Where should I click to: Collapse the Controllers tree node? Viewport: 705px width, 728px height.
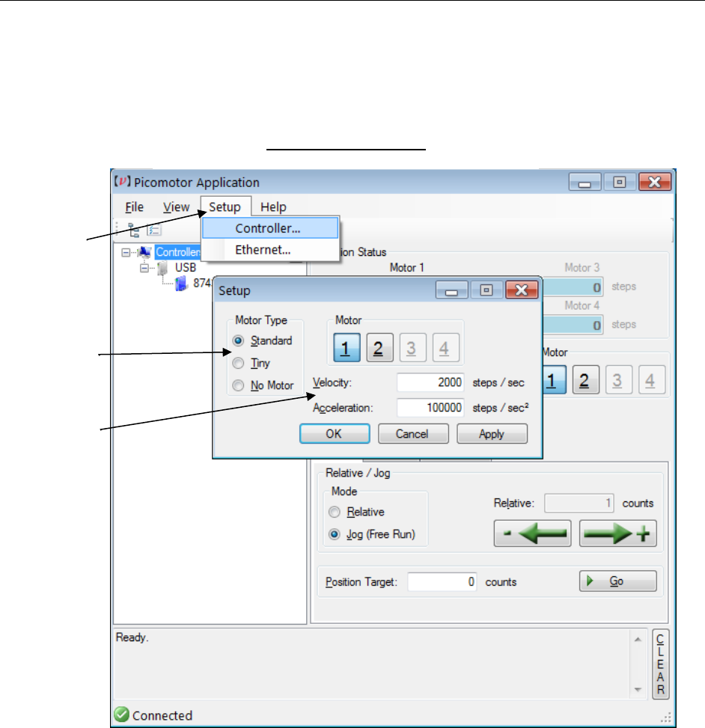click(x=126, y=253)
